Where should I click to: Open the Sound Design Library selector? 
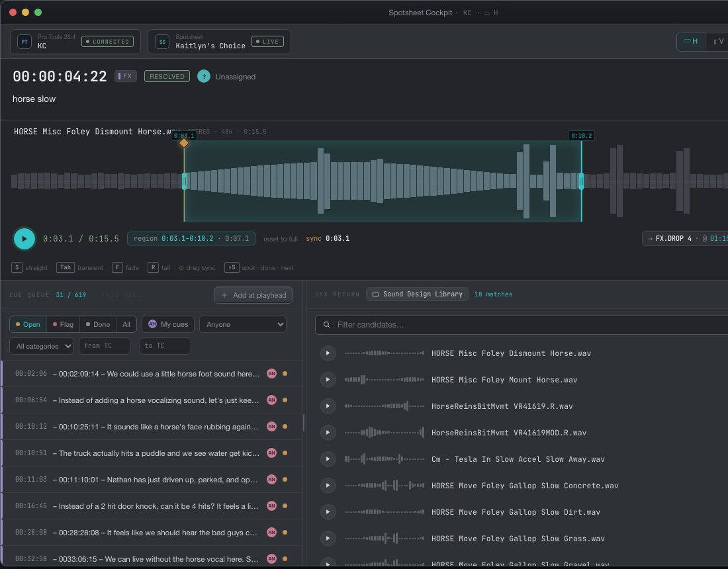[x=417, y=294]
